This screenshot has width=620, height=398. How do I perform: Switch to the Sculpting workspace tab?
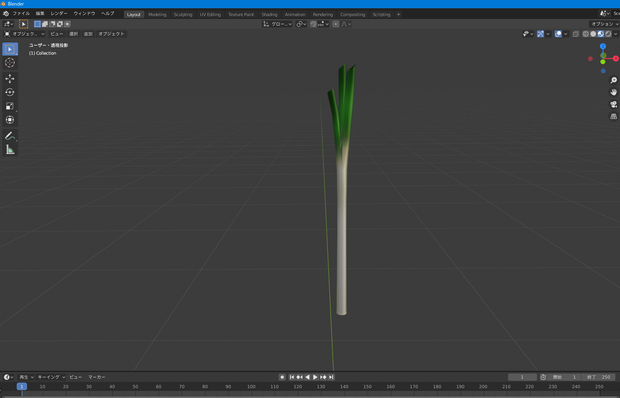(183, 15)
